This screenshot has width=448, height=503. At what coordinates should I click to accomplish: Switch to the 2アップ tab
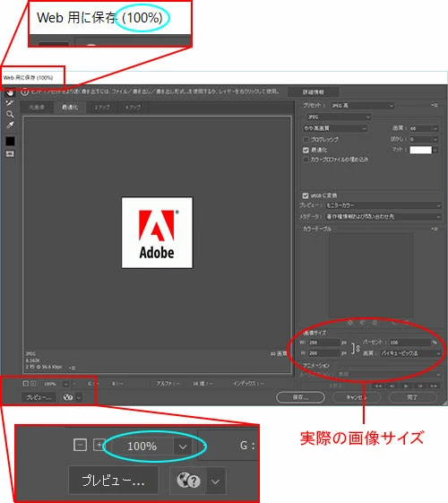[x=102, y=107]
